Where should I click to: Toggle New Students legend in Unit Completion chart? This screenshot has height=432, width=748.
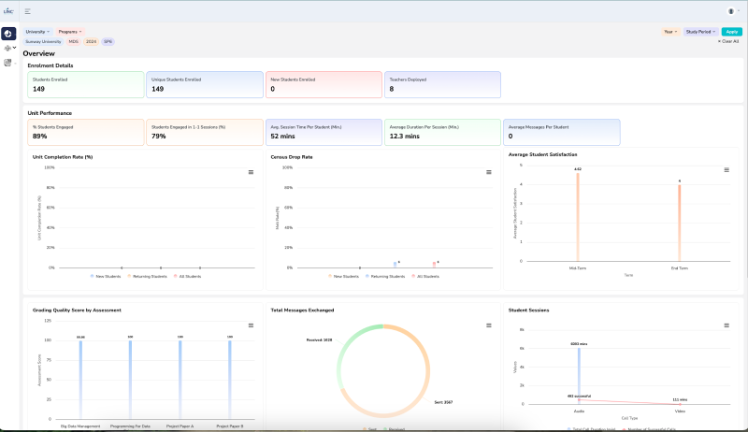pos(105,277)
